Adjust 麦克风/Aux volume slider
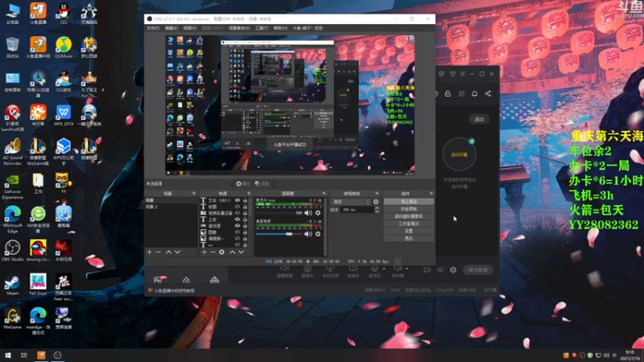Image resolution: width=644 pixels, height=362 pixels. point(279,213)
